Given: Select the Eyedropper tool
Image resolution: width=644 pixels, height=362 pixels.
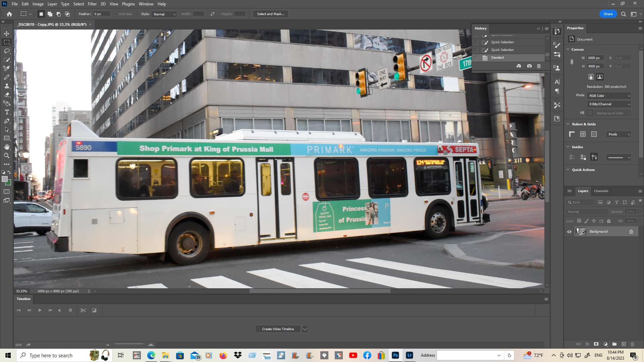Looking at the screenshot, I should [x=7, y=68].
